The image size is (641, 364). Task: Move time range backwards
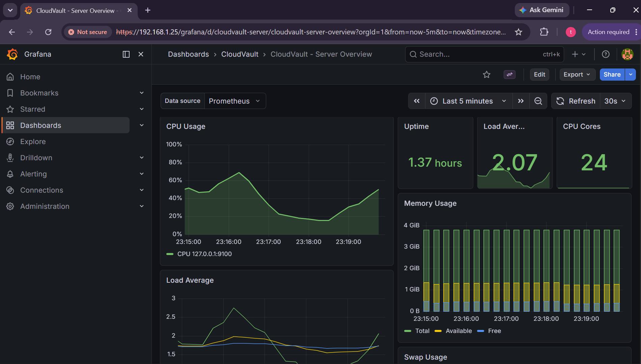click(x=417, y=101)
